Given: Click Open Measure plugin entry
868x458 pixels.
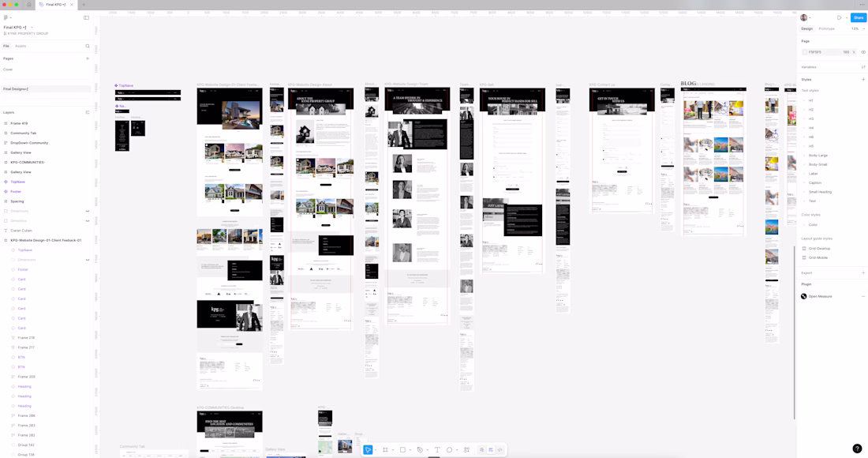Looking at the screenshot, I should tap(820, 296).
